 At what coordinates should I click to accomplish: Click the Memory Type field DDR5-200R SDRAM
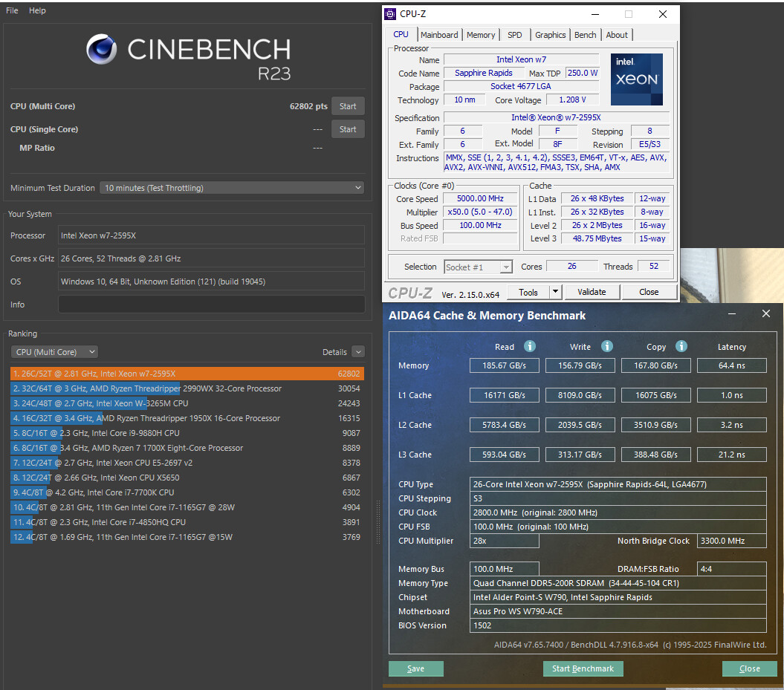618,583
